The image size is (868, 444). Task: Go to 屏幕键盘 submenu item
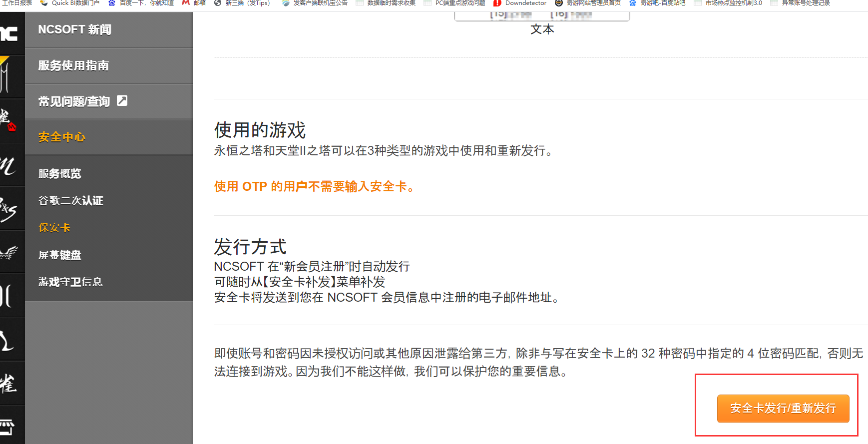pyautogui.click(x=60, y=255)
